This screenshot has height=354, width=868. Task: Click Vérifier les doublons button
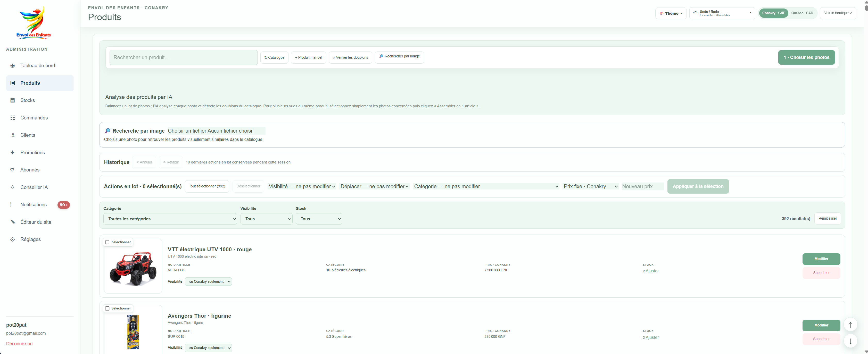(350, 58)
